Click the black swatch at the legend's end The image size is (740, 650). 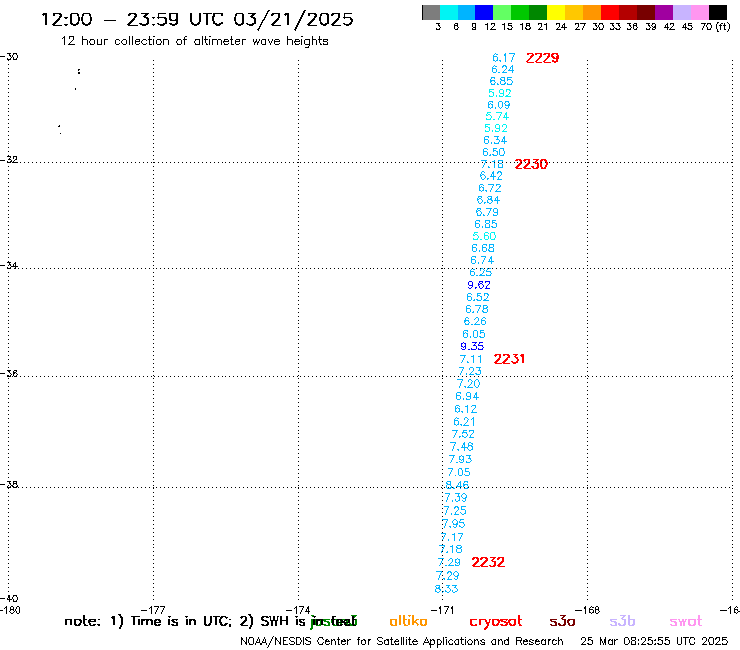coord(717,12)
